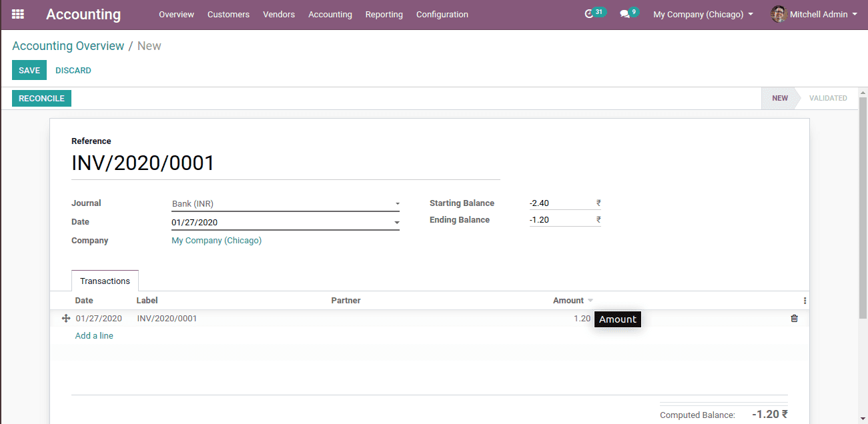The image size is (868, 424).
Task: Click the Computed Balance -1.20 ₹ value
Action: click(770, 414)
